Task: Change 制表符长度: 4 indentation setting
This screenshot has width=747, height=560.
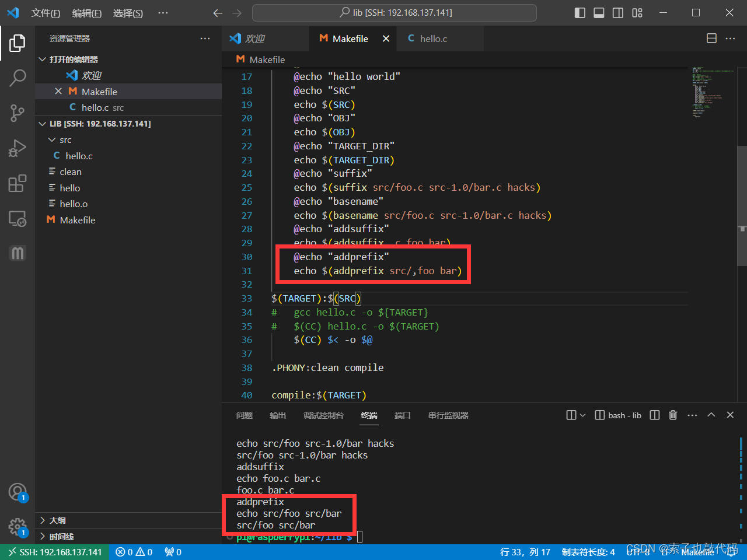Action: coord(588,552)
